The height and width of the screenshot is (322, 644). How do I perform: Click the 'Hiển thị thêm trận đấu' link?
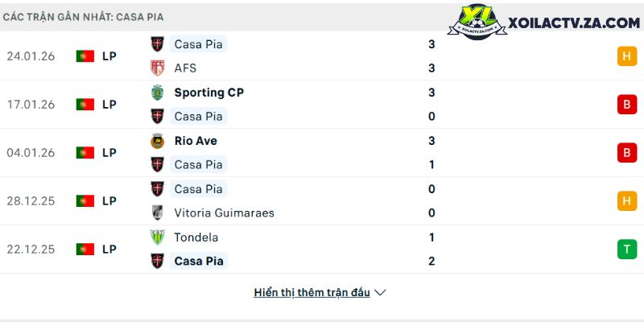(x=312, y=293)
